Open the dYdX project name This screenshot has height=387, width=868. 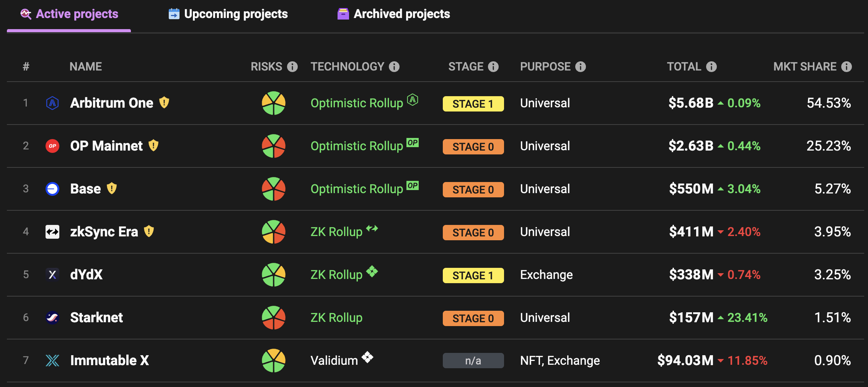86,275
